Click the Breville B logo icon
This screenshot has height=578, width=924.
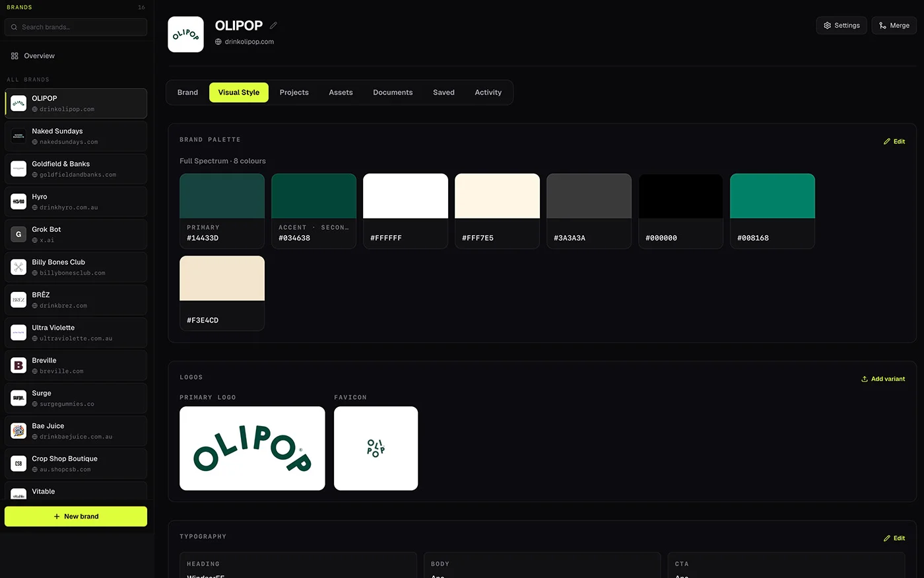18,365
